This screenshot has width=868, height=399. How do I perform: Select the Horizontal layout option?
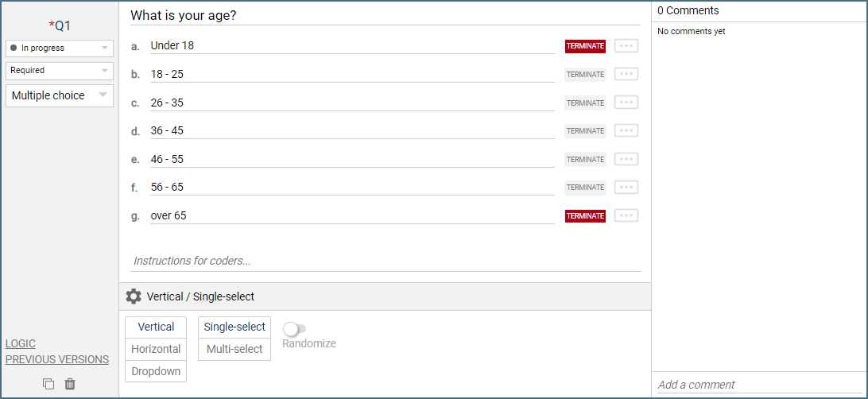pyautogui.click(x=156, y=349)
